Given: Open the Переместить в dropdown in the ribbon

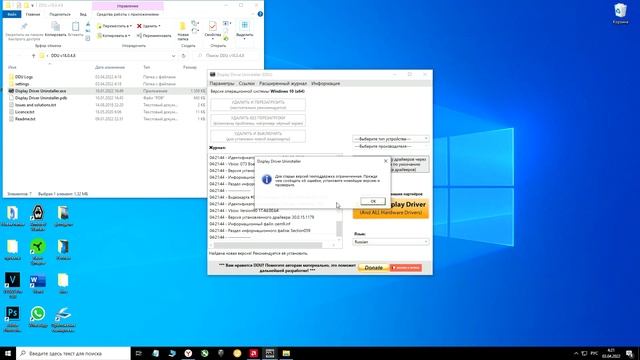Looking at the screenshot, I should pos(114,26).
